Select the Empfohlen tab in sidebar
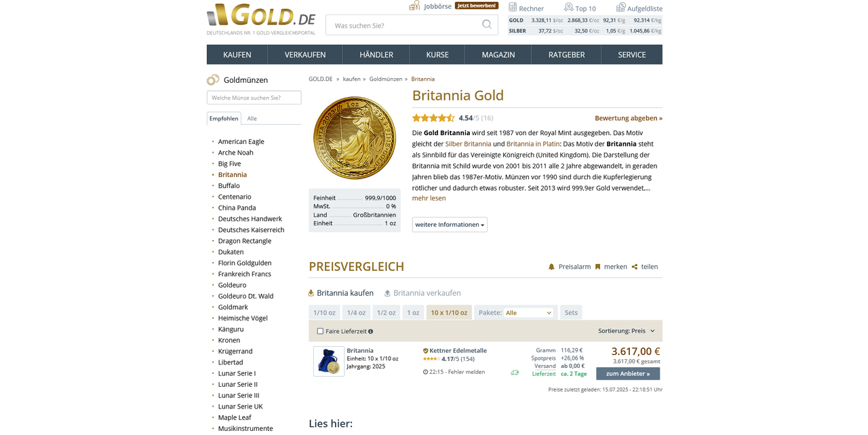 pos(224,118)
